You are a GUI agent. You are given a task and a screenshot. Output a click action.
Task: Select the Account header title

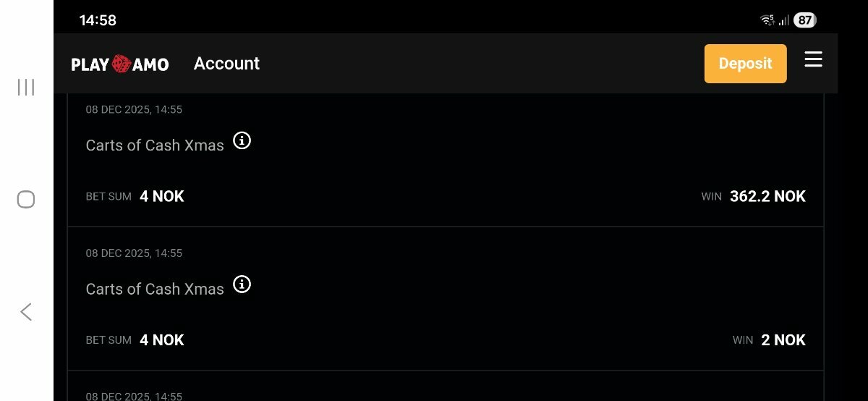[x=226, y=64]
